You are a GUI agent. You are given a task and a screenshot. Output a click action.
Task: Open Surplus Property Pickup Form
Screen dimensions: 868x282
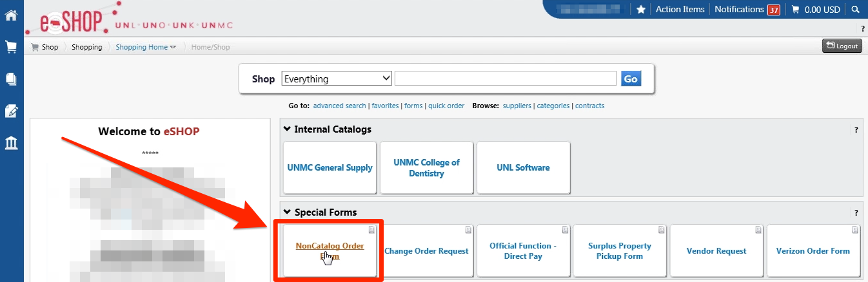click(x=620, y=251)
